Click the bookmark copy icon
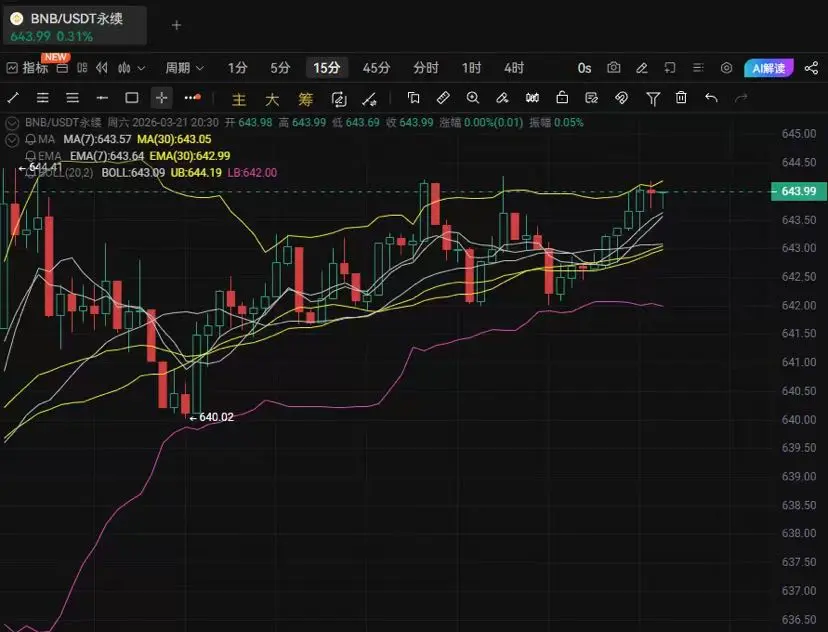The height and width of the screenshot is (632, 828). [413, 98]
